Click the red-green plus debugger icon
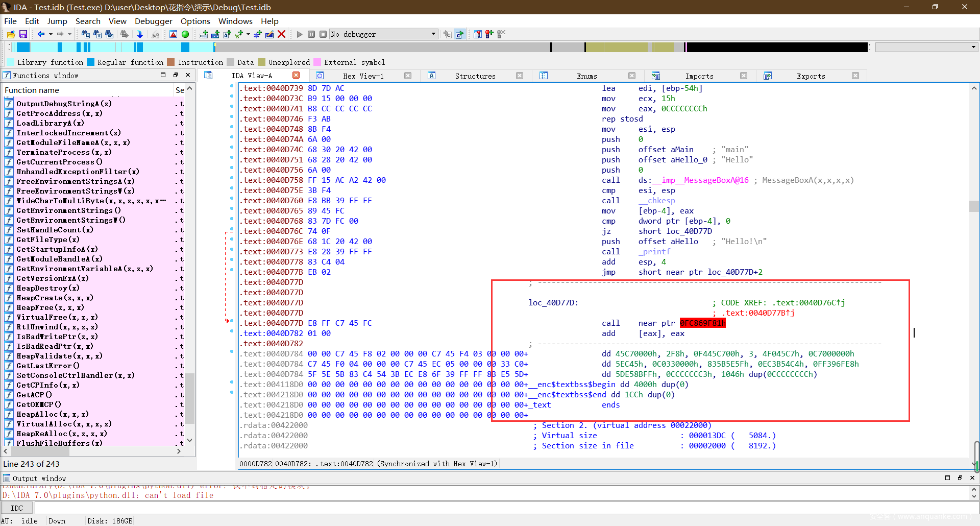This screenshot has width=980, height=526. pos(489,34)
